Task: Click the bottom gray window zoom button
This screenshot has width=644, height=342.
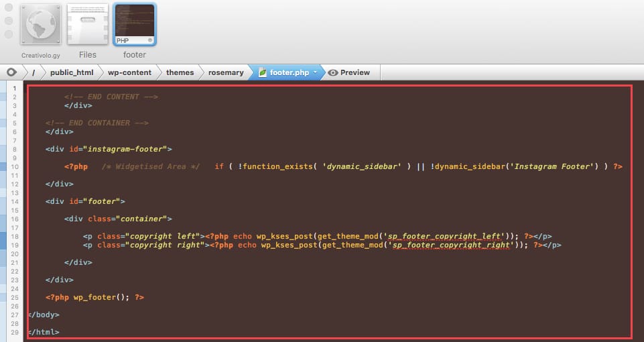Action: (x=9, y=34)
